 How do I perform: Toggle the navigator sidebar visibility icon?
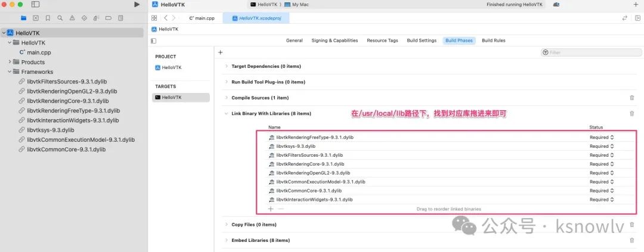(x=35, y=5)
